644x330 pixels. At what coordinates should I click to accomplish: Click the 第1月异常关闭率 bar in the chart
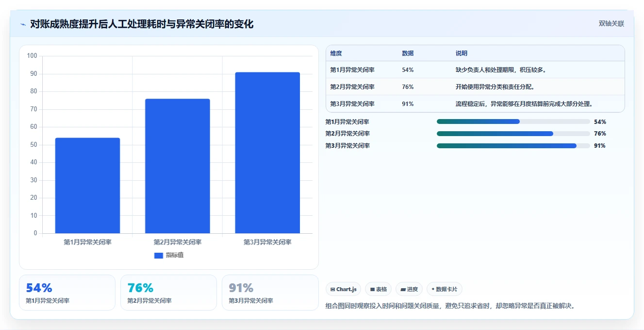point(87,186)
